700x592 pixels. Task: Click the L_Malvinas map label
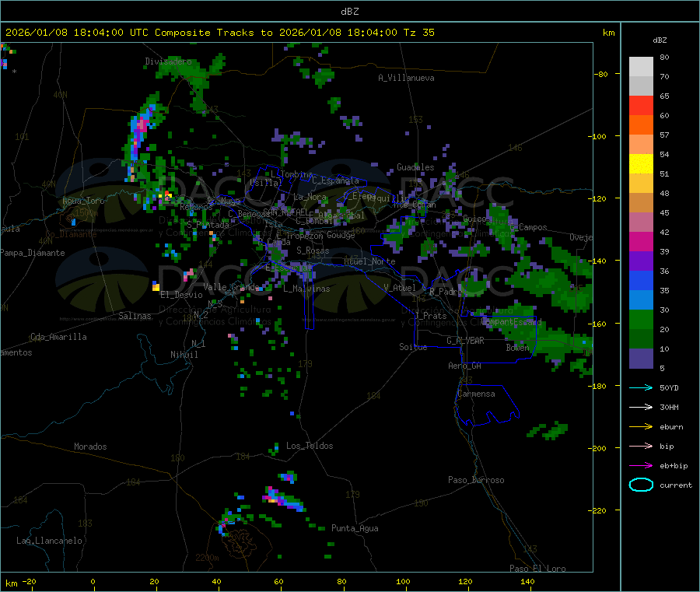pos(306,289)
